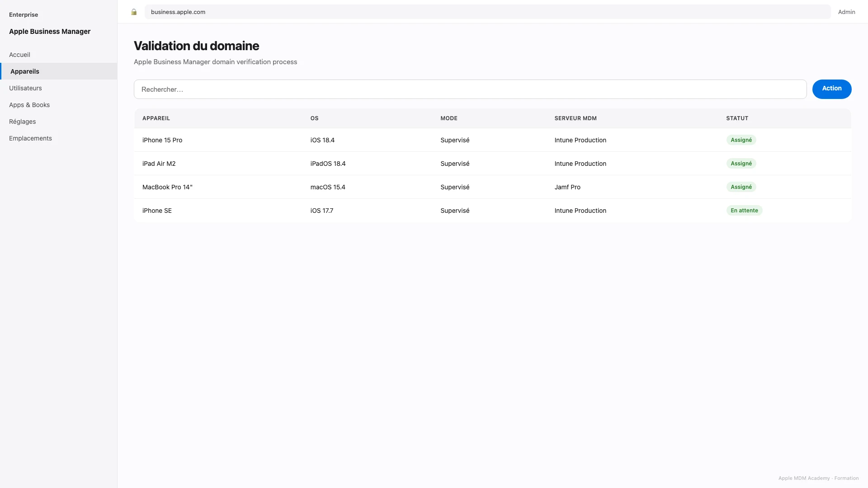Click the Assigné badge for iPhone 15 Pro
This screenshot has height=488, width=868.
[741, 140]
